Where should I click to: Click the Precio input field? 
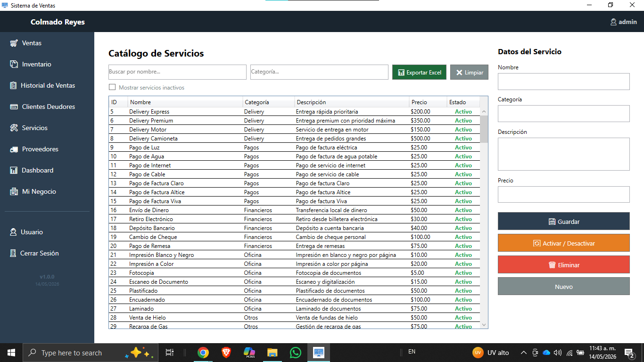point(564,194)
